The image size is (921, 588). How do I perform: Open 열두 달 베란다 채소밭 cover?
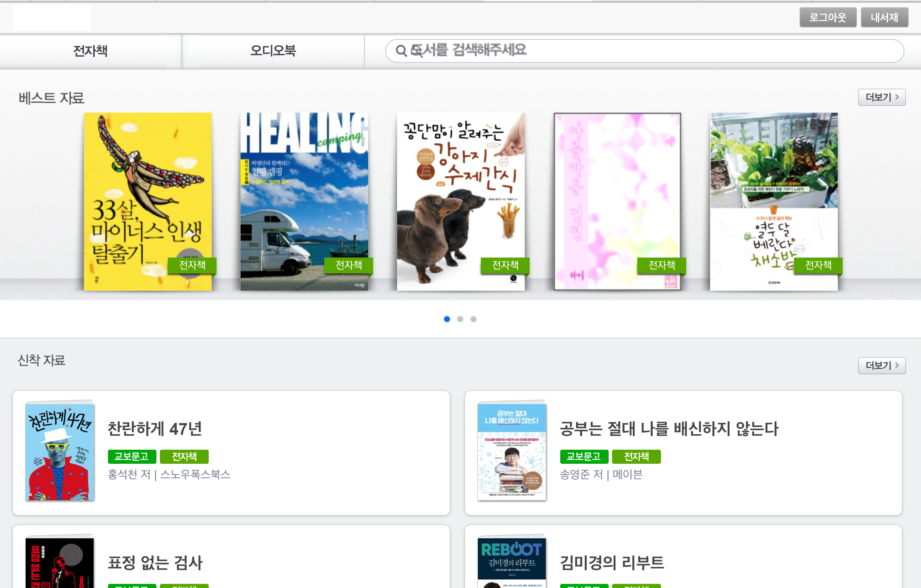click(x=774, y=201)
